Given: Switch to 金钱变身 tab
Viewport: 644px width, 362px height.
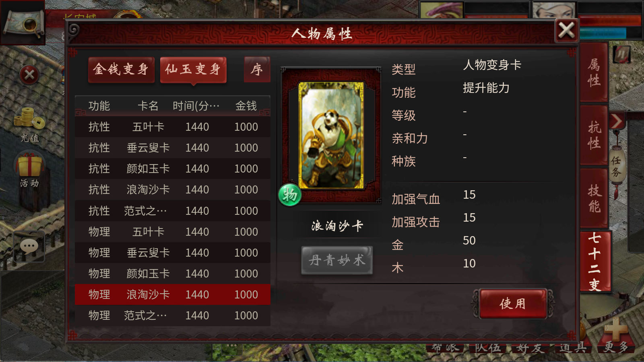Looking at the screenshot, I should coord(121,70).
